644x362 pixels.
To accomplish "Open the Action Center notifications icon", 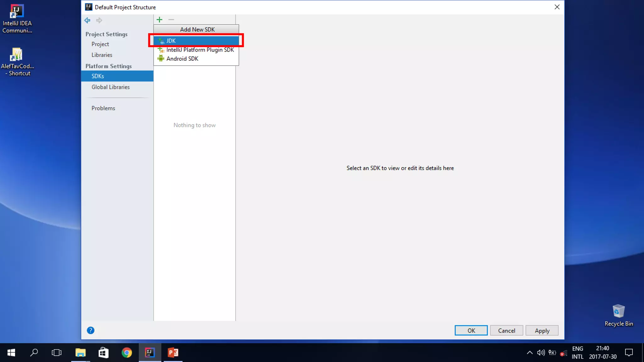I will (629, 353).
